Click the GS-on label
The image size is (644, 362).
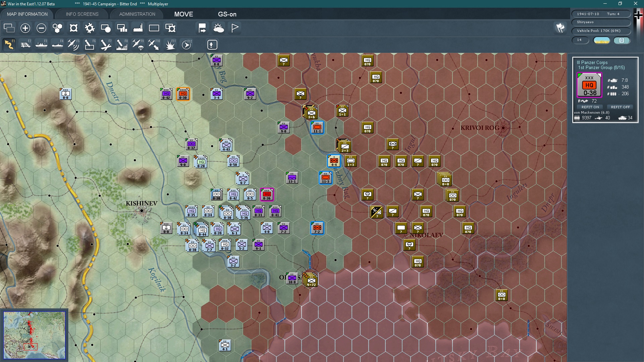227,14
